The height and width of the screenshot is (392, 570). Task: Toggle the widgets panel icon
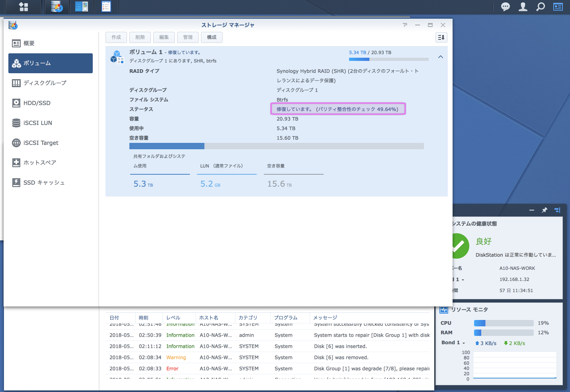(x=558, y=7)
